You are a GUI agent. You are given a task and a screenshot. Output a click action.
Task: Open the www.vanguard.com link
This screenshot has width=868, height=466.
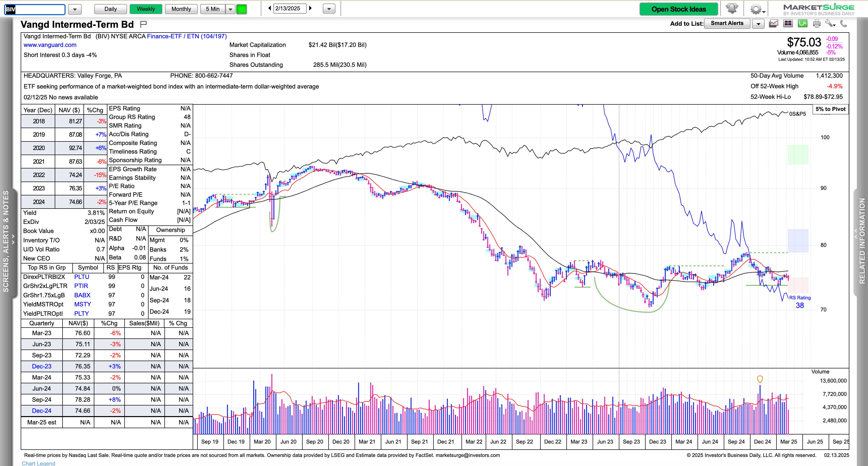point(50,45)
